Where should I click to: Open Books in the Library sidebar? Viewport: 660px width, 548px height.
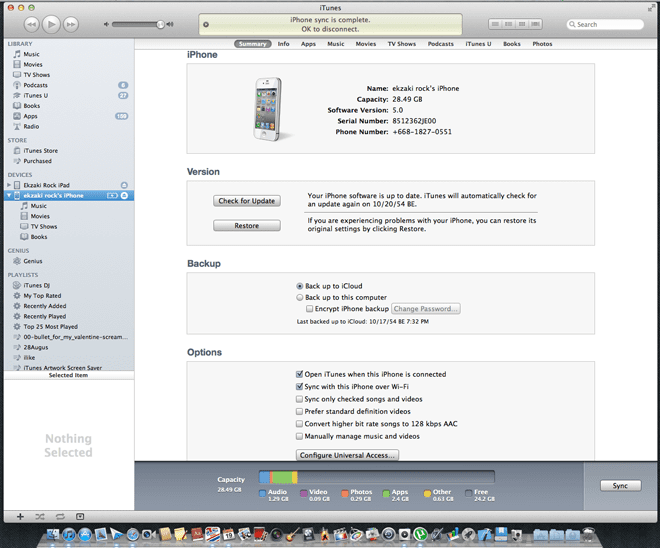point(32,106)
